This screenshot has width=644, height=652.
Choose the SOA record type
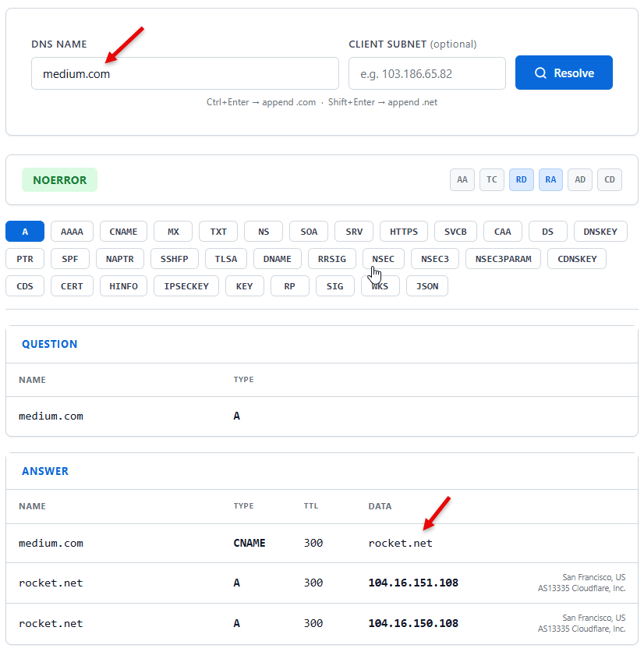pos(309,232)
